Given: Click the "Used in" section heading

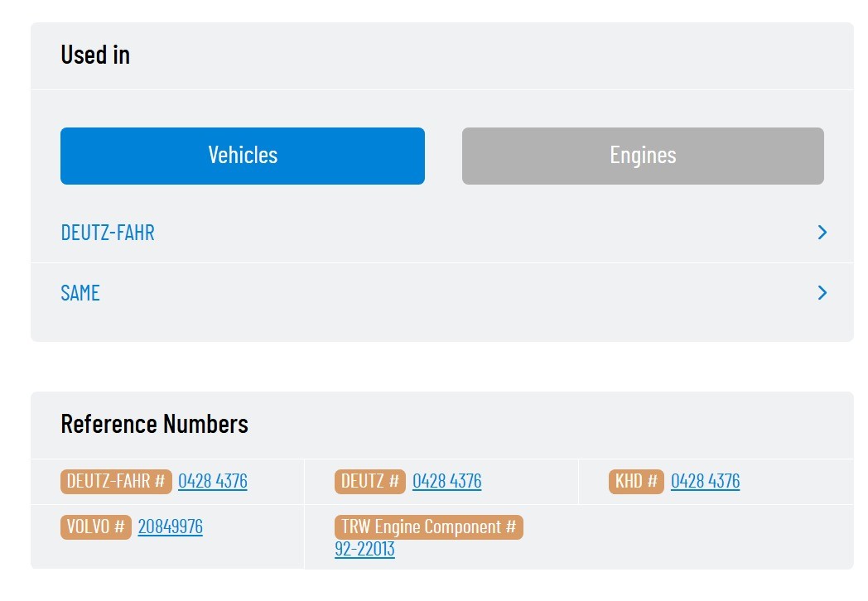Looking at the screenshot, I should 95,55.
